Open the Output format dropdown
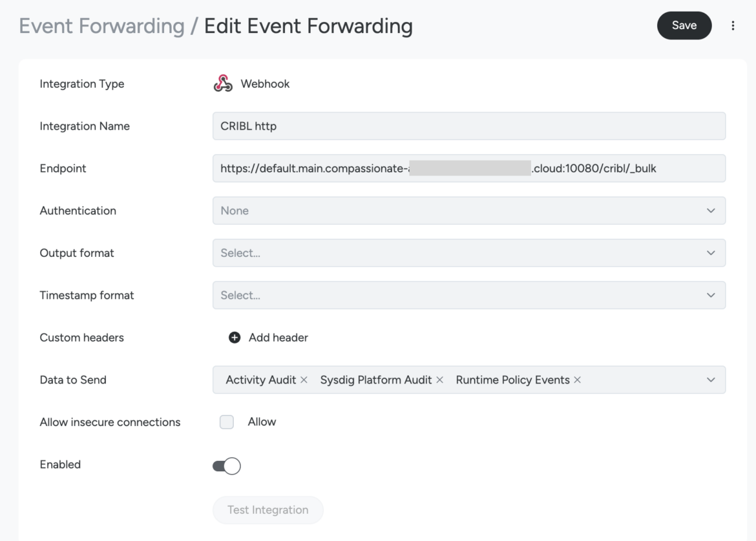The image size is (756, 541). (468, 253)
